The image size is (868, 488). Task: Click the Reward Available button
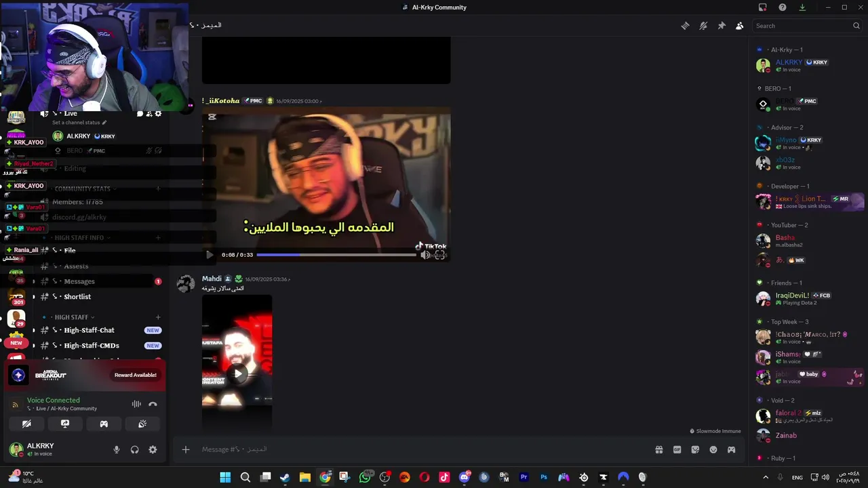136,375
